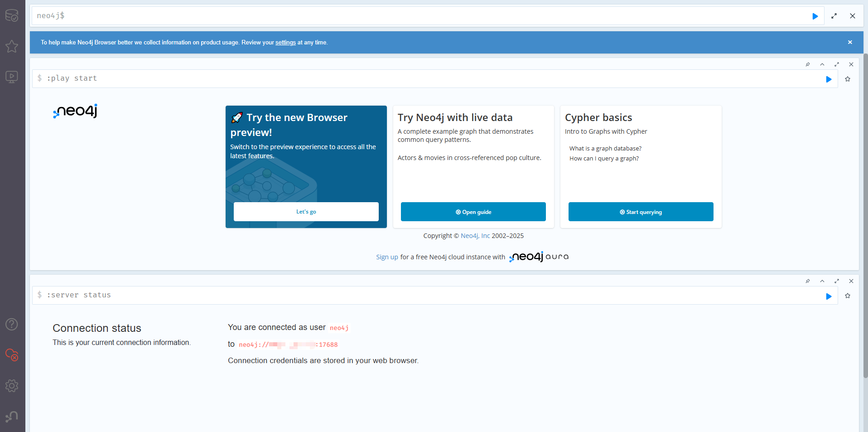868x432 pixels.
Task: Click the 'Connection status' heading
Action: (97, 328)
